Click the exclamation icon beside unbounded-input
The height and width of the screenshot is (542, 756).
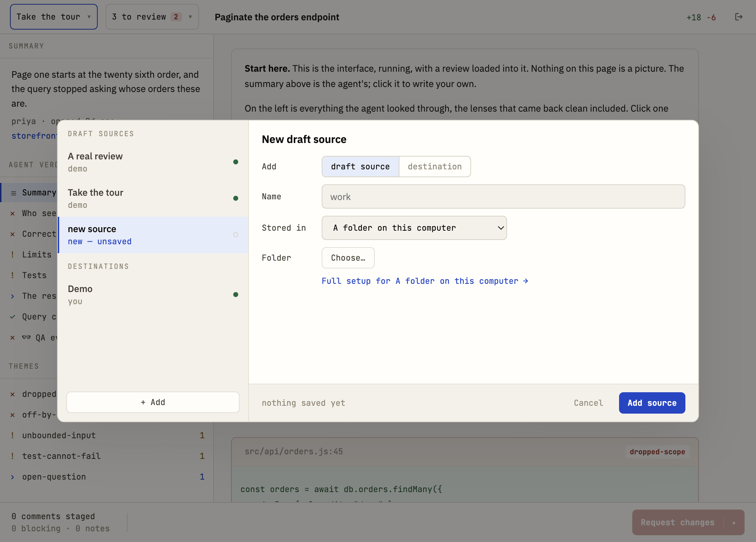(12, 435)
